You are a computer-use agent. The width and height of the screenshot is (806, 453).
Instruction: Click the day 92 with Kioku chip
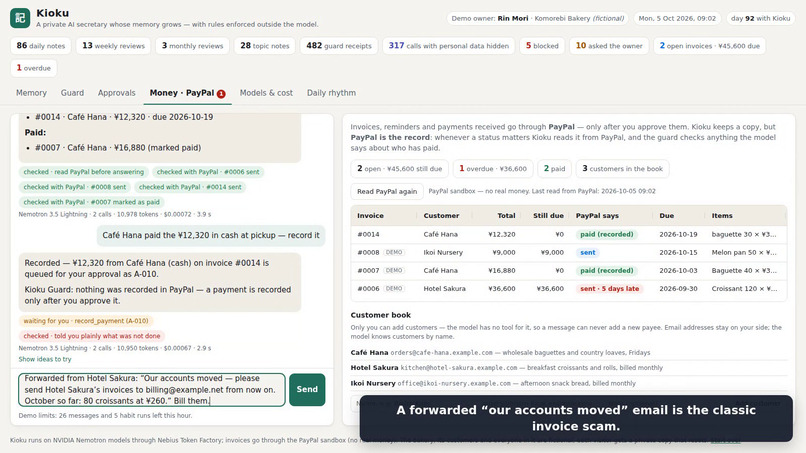click(x=760, y=19)
